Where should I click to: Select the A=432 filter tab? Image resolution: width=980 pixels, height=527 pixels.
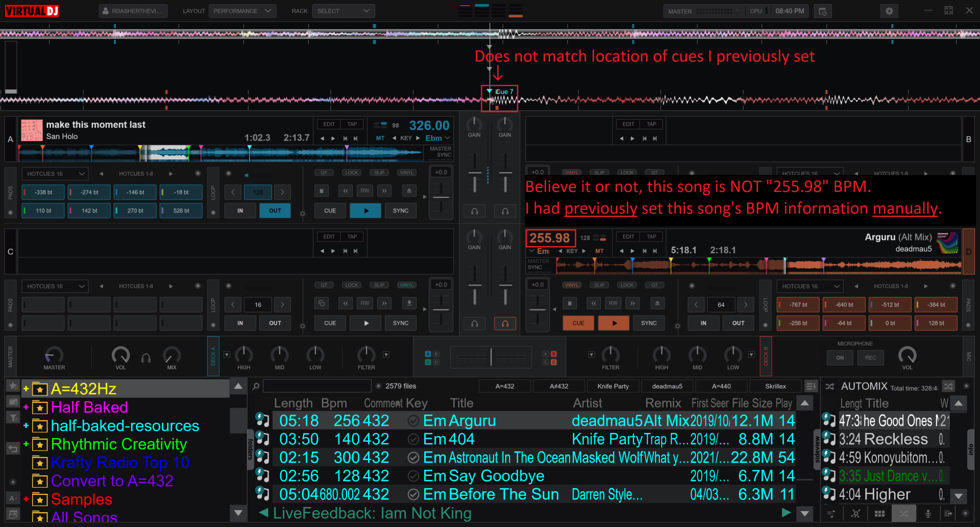point(505,387)
